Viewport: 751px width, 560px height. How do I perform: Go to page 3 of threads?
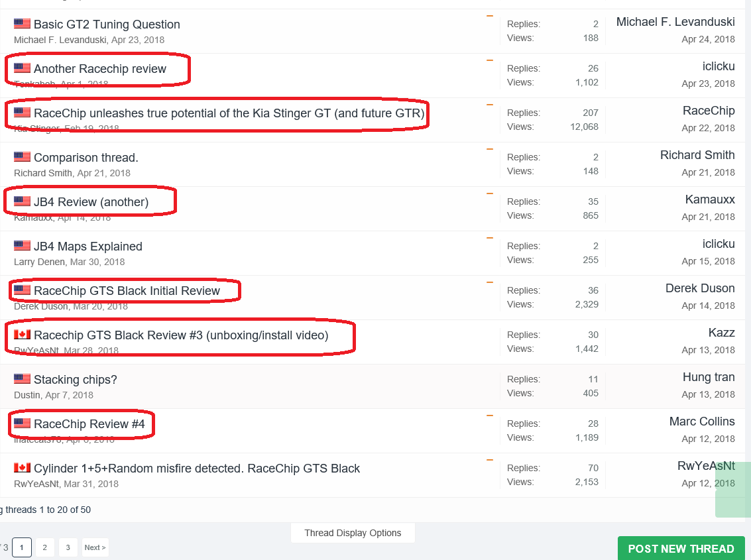68,547
